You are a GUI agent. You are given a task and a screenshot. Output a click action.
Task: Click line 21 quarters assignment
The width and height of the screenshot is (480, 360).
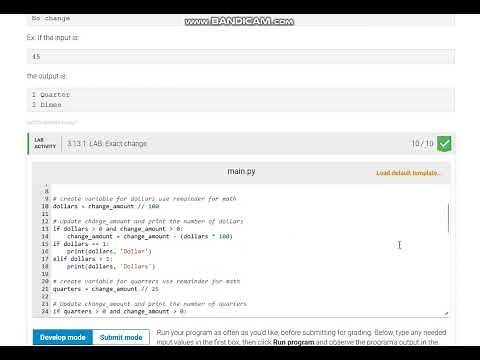point(106,289)
